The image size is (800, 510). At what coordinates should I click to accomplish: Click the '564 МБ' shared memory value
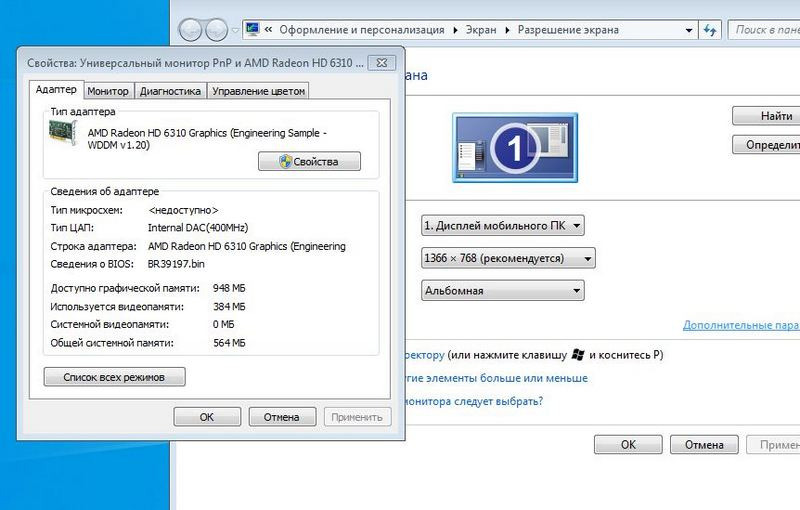coord(229,343)
